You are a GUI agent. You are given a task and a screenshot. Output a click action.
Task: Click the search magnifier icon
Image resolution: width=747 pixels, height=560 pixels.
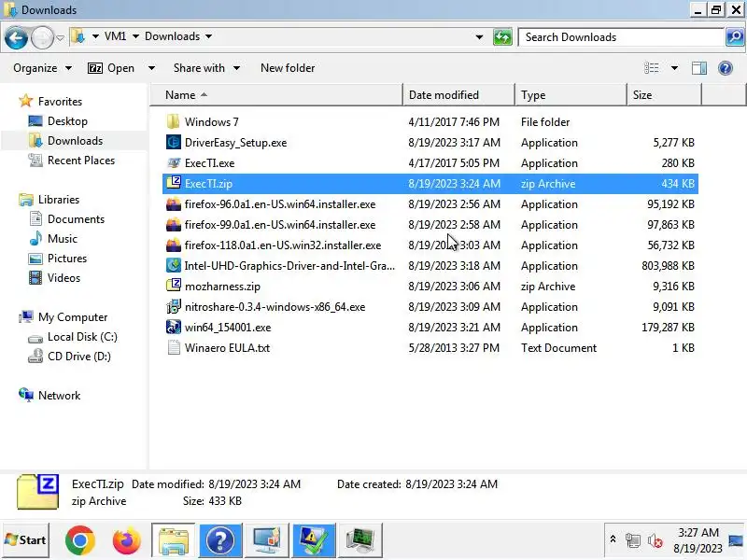pos(735,37)
